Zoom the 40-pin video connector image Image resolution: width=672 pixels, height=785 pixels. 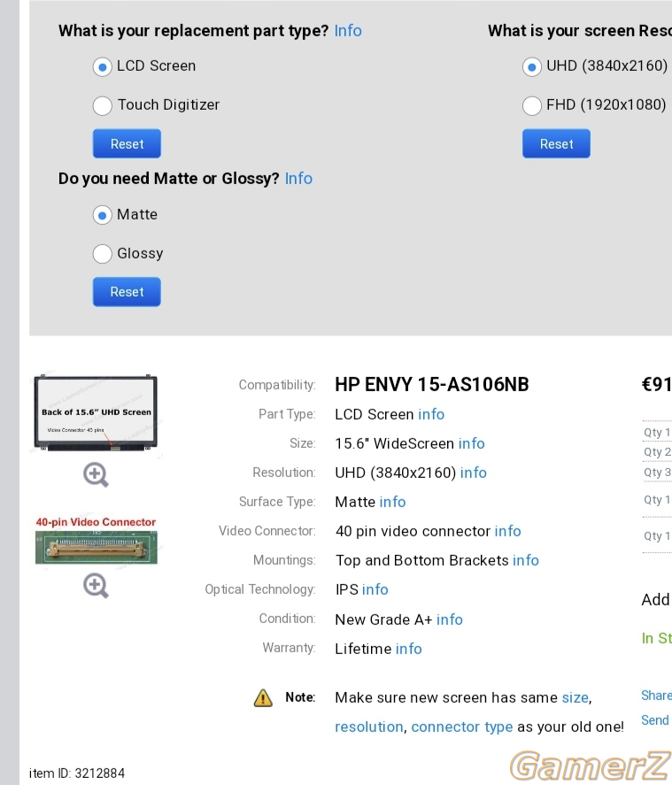click(x=96, y=586)
